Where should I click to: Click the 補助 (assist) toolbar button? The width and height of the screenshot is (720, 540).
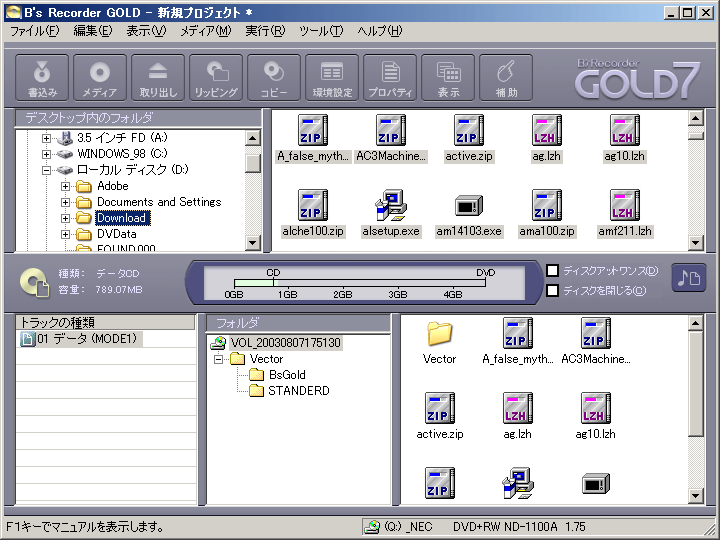506,77
